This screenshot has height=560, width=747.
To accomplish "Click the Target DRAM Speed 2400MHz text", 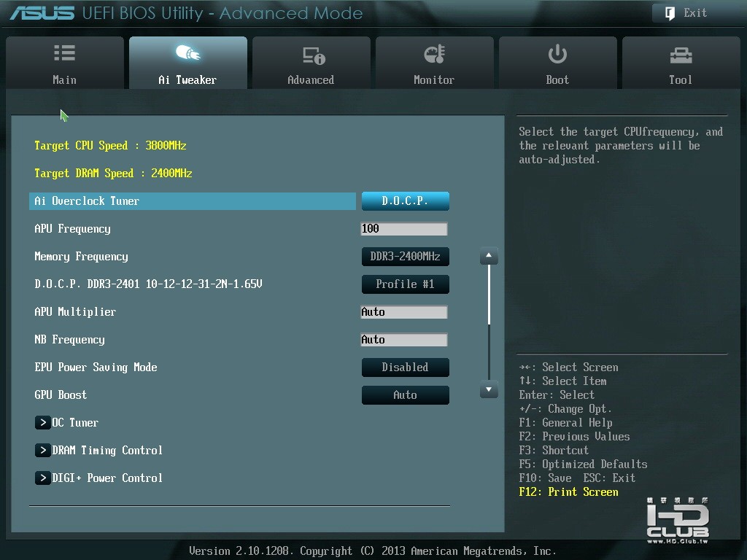I will 113,174.
